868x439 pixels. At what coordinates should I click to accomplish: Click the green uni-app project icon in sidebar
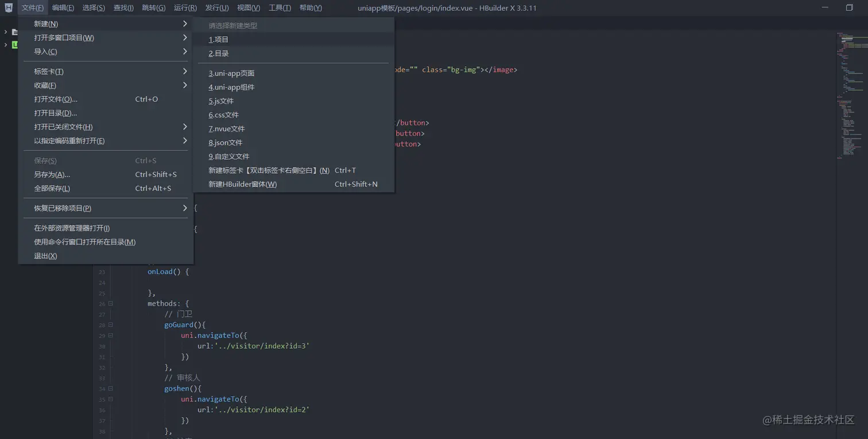click(15, 45)
